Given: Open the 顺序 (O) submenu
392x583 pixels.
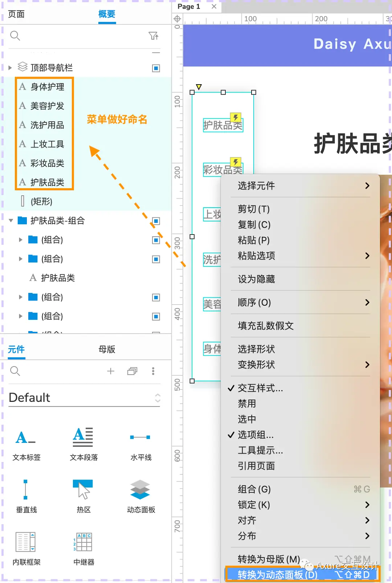Looking at the screenshot, I should (x=300, y=302).
